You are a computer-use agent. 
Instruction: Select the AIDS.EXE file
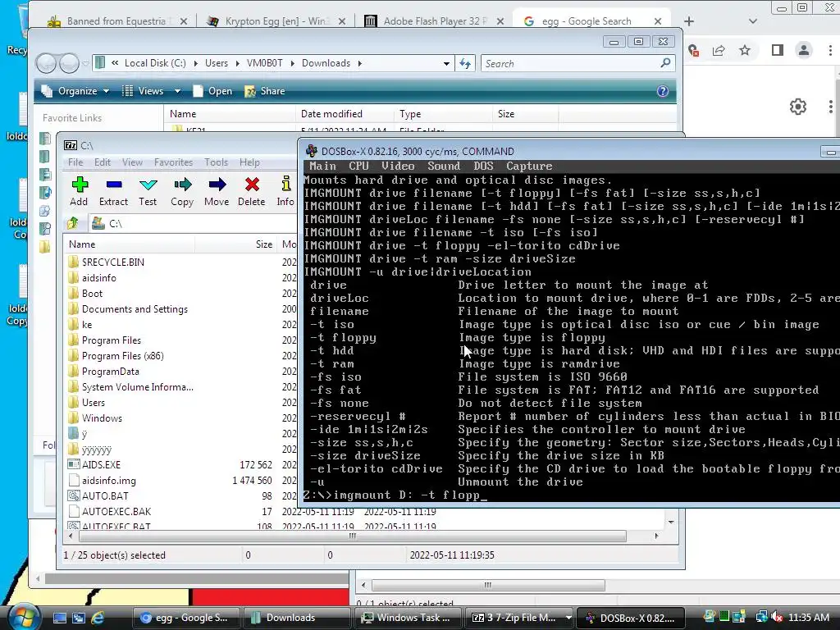point(94,464)
